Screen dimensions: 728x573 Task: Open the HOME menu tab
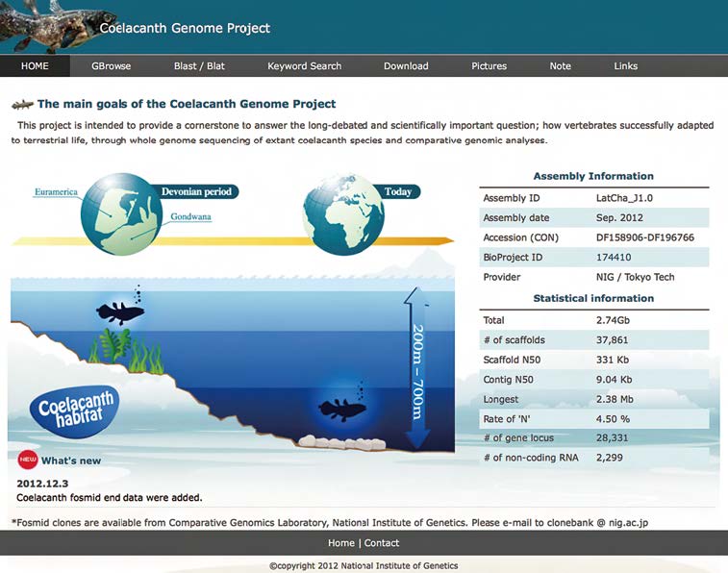coord(35,66)
